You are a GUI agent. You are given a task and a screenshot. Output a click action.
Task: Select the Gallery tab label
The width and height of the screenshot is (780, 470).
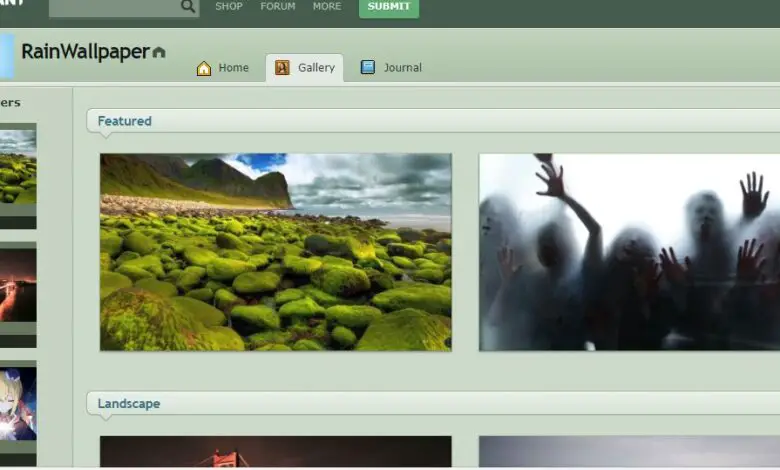tap(316, 68)
